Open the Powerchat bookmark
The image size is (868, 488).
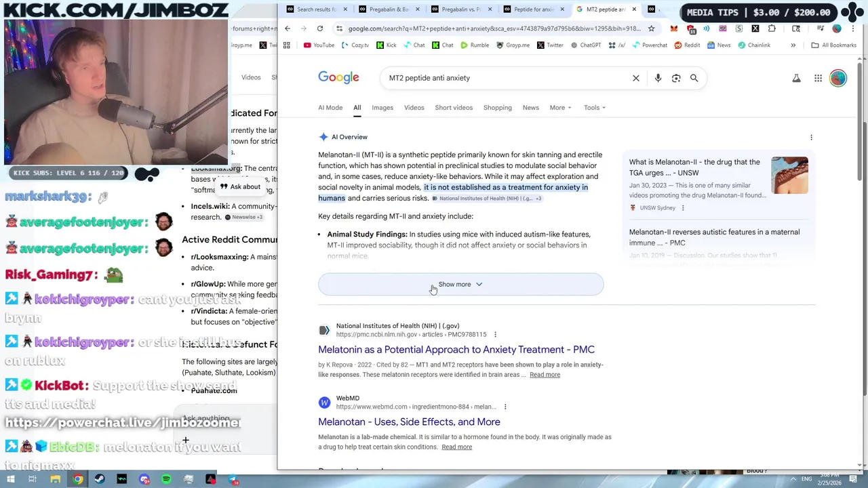point(650,45)
